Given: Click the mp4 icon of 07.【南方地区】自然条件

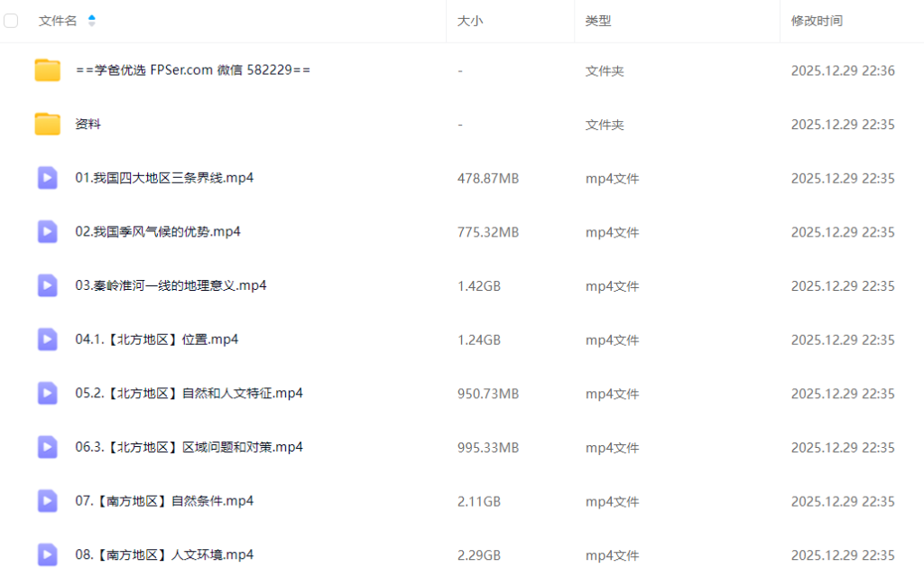Looking at the screenshot, I should [x=47, y=501].
